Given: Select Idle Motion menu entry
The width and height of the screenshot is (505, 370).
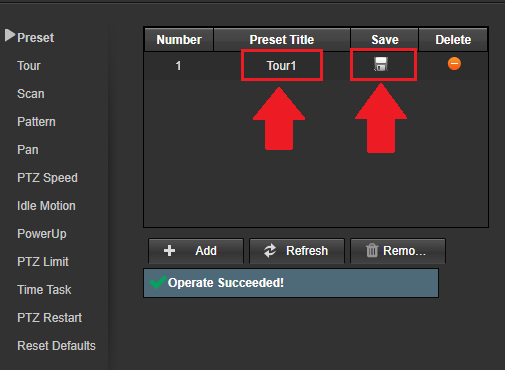Looking at the screenshot, I should tap(46, 206).
